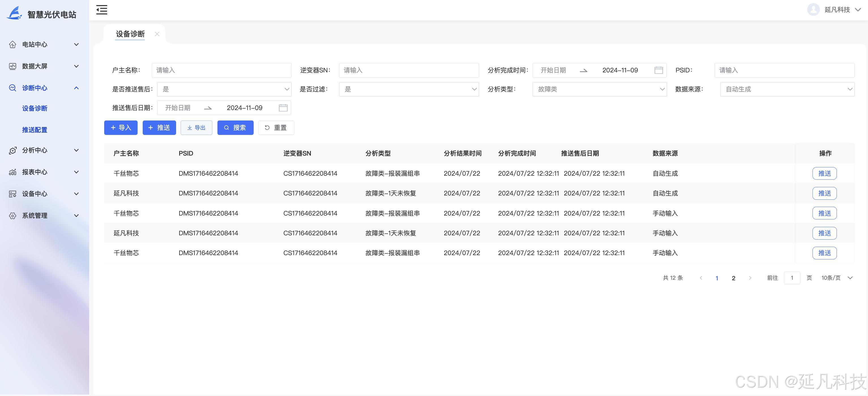Click the 导出 button
This screenshot has height=396, width=868.
[196, 128]
